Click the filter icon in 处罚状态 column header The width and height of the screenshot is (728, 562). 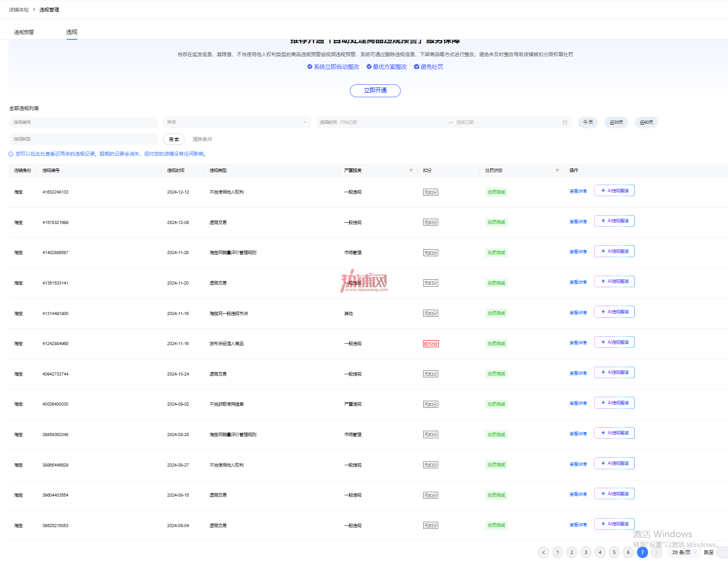point(557,171)
